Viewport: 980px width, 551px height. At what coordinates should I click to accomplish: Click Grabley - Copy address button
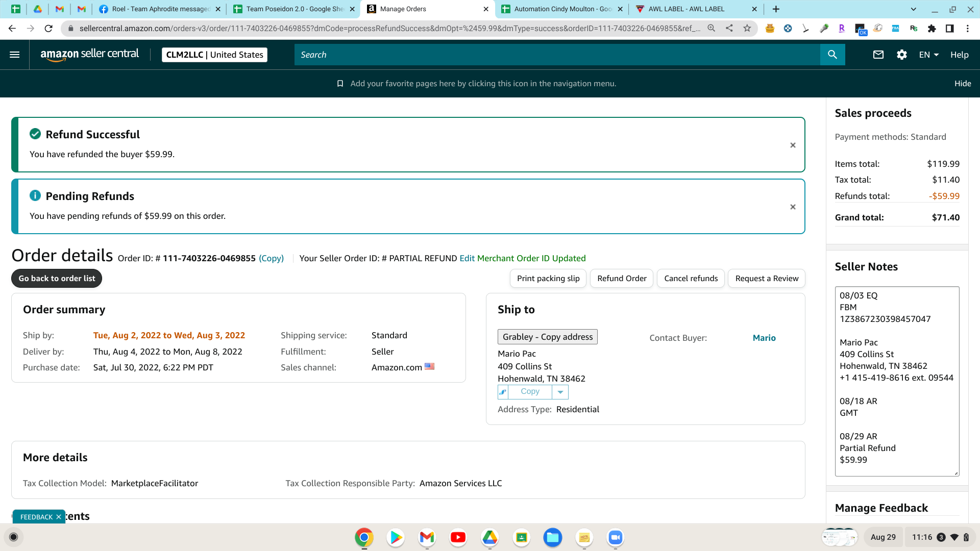tap(548, 337)
